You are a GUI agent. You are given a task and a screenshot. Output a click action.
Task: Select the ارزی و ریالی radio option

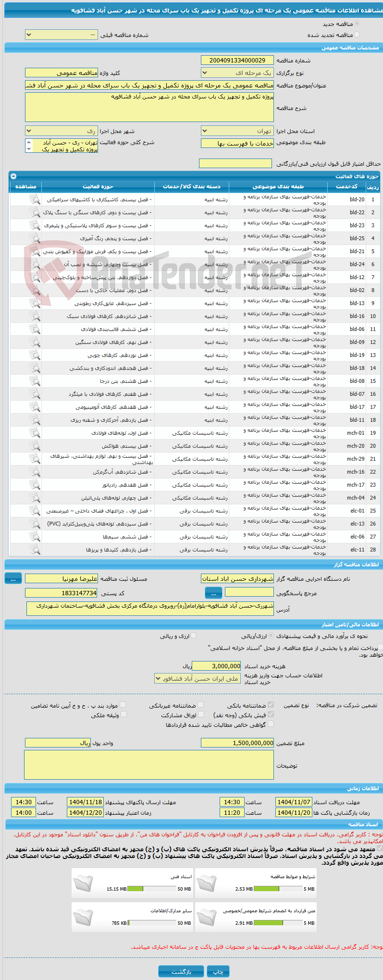coord(194,636)
